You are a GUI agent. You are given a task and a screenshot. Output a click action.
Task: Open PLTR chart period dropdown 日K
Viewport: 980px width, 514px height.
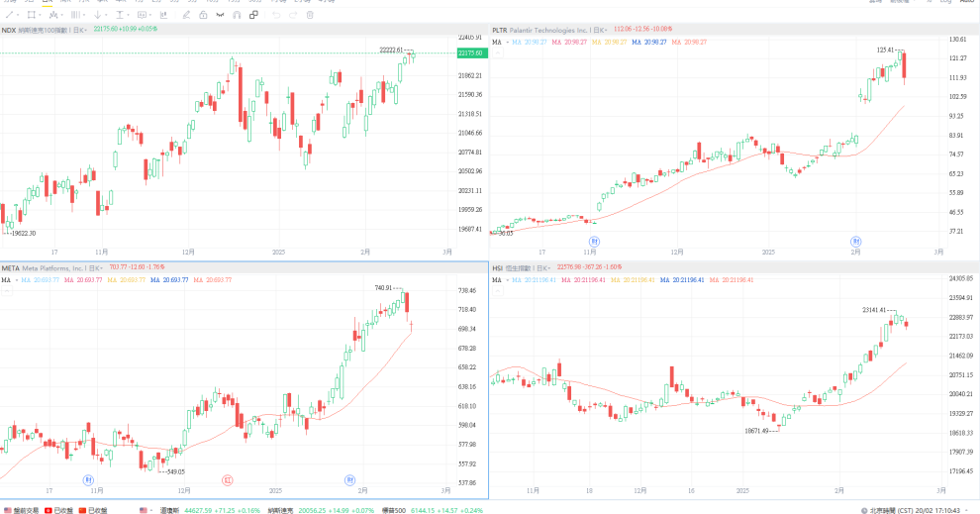[599, 30]
